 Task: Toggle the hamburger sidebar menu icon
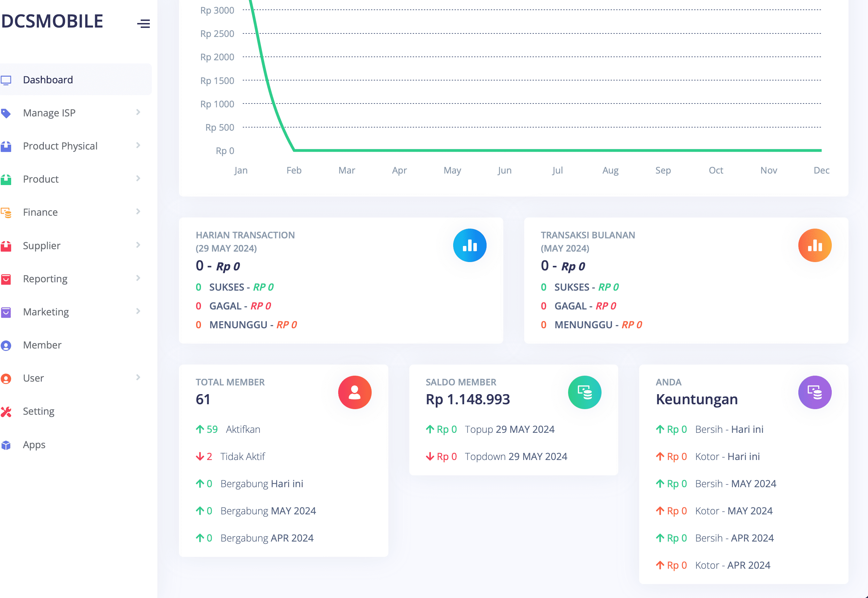point(143,24)
